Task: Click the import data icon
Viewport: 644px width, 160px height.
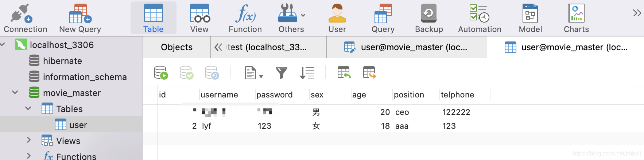Action: pyautogui.click(x=344, y=72)
